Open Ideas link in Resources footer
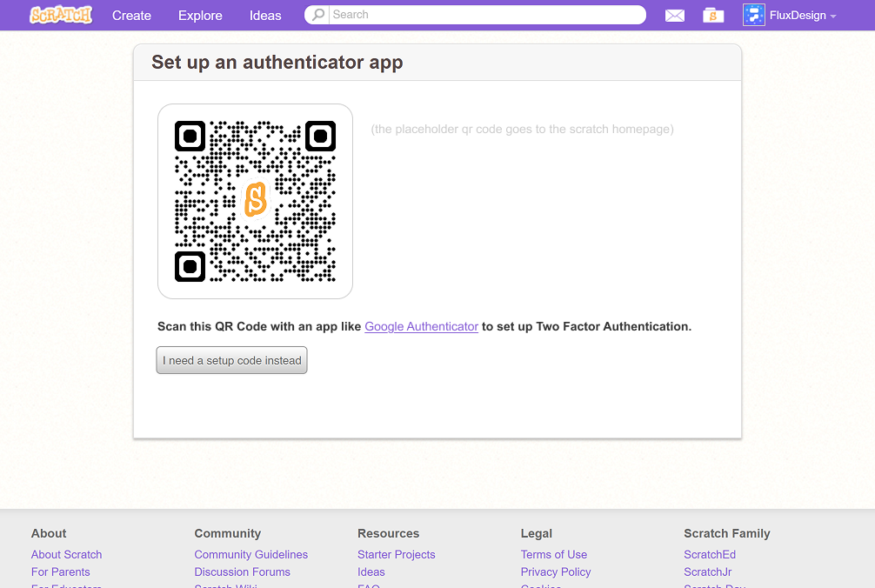The width and height of the screenshot is (875, 588). pyautogui.click(x=371, y=571)
